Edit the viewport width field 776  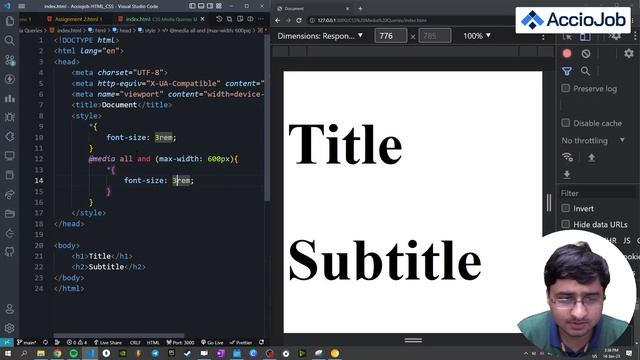click(x=391, y=36)
